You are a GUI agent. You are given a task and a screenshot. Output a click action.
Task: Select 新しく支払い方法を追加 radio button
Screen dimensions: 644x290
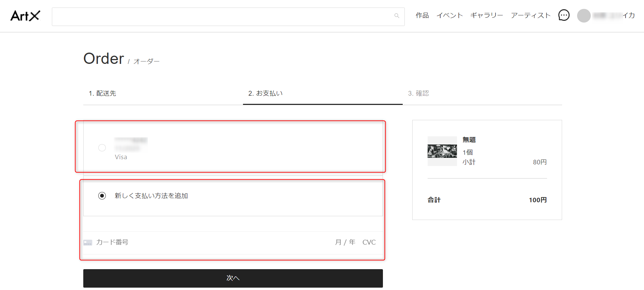point(102,196)
